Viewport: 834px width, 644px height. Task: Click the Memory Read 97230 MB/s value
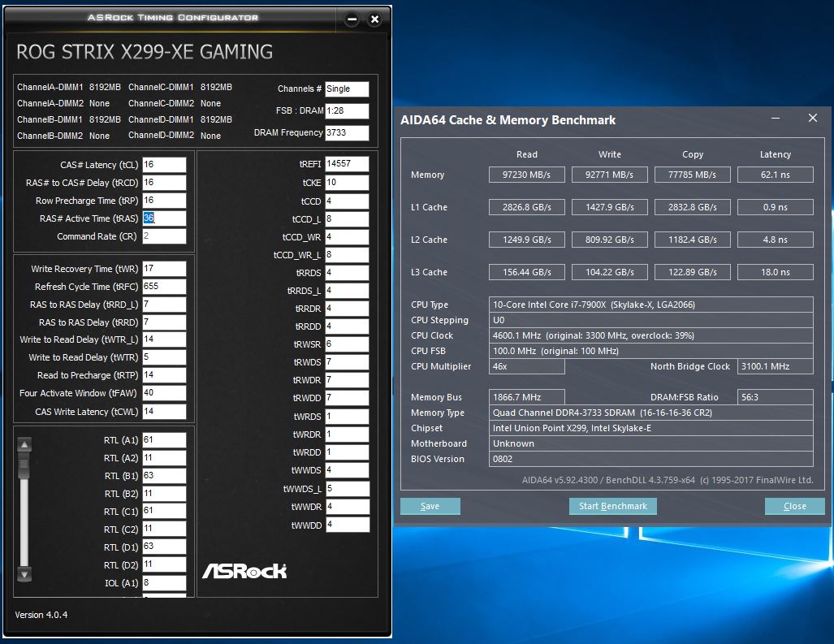click(x=526, y=175)
